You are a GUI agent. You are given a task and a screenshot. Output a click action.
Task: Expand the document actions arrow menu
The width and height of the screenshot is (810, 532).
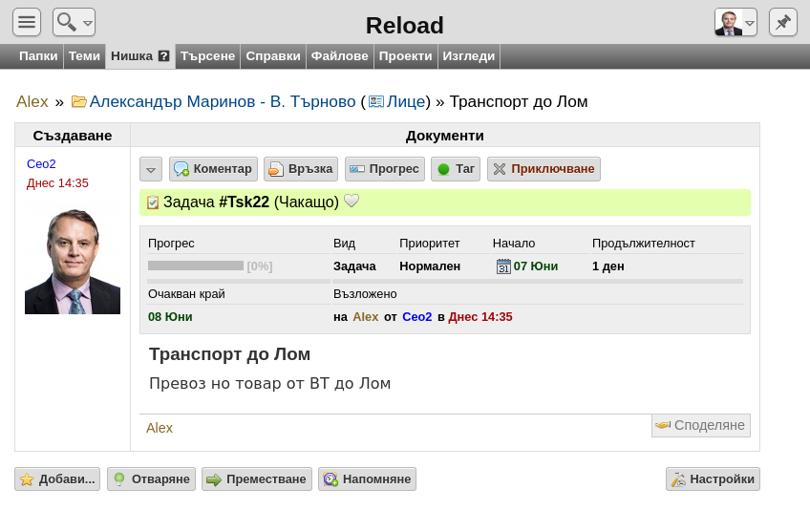click(151, 169)
